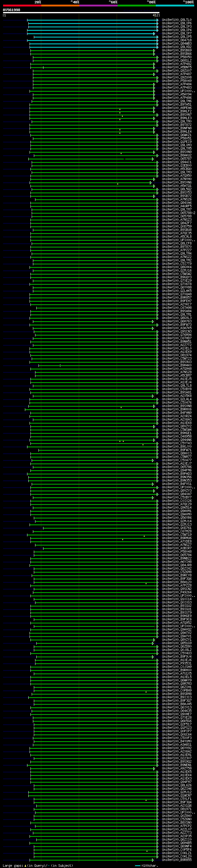Select the UniRef100_B9SB69 hit label
Image resolution: width=197 pixels, height=868 pixels.
176,50
